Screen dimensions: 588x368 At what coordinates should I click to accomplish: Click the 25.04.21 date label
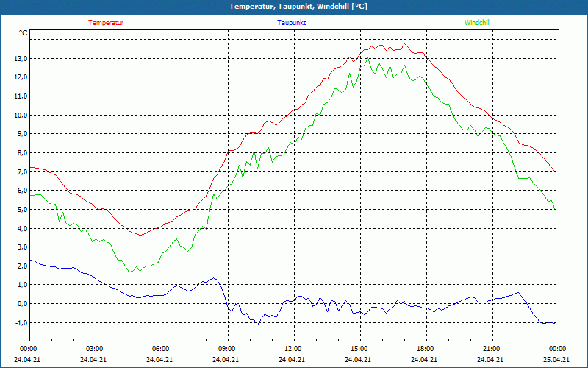pos(556,359)
